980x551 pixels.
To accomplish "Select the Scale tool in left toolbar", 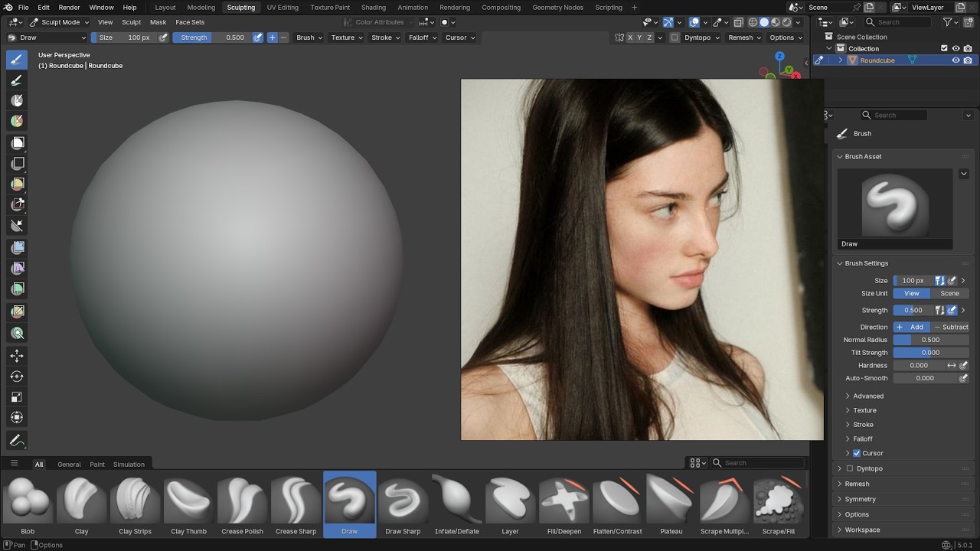I will click(x=17, y=396).
